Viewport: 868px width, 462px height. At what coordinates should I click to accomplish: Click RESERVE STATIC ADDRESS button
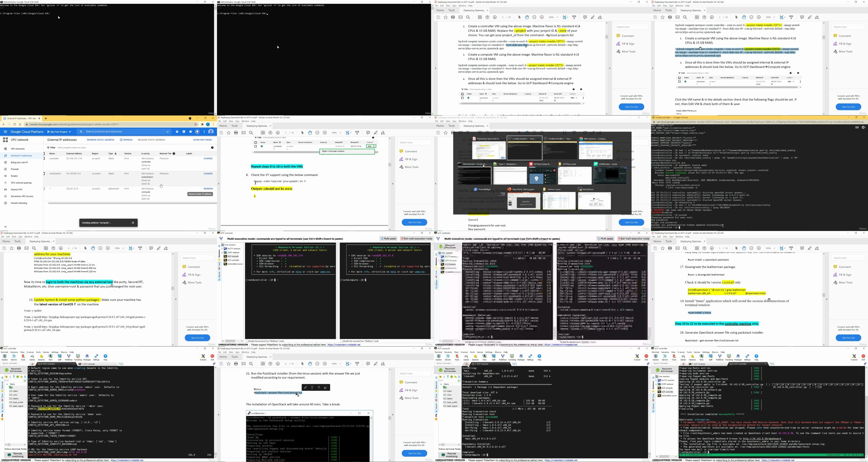(x=100, y=140)
